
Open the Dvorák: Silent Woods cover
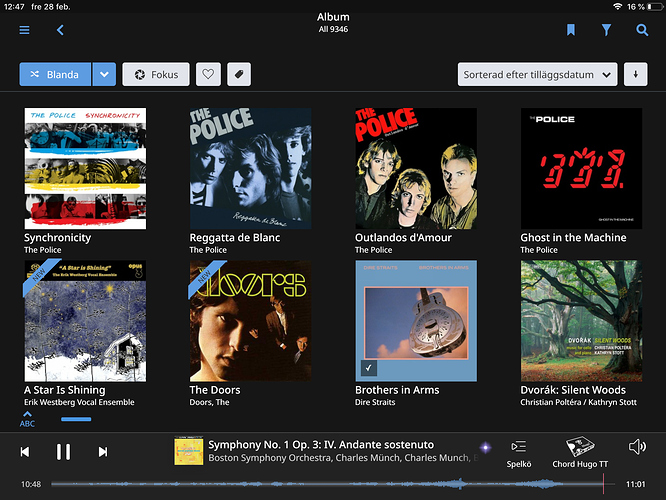(581, 321)
